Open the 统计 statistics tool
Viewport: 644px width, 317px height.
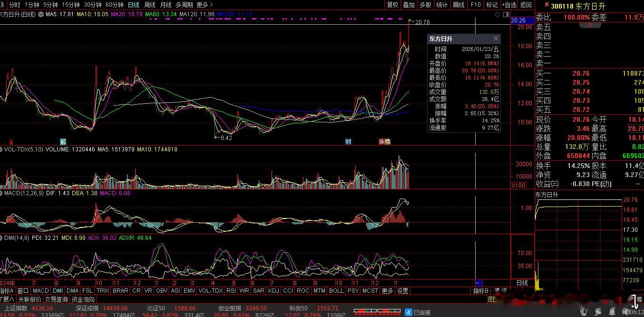coord(442,5)
